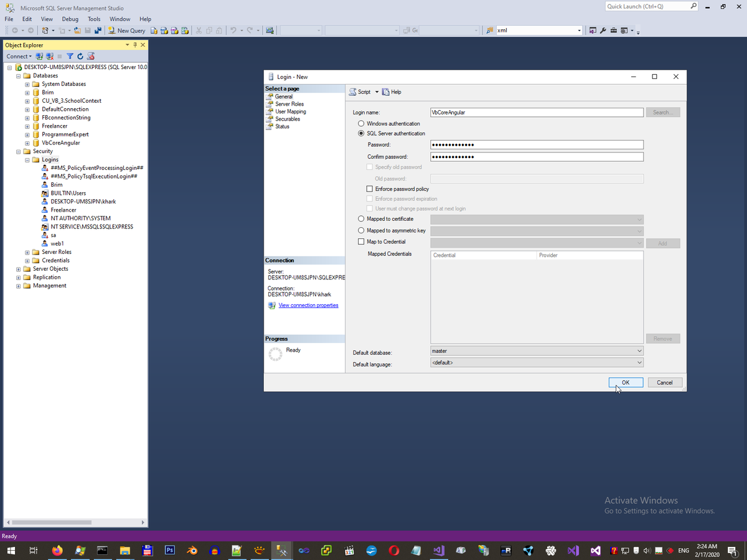The image size is (747, 560).
Task: Click the Filter icon in Object Explorer
Action: pyautogui.click(x=70, y=56)
